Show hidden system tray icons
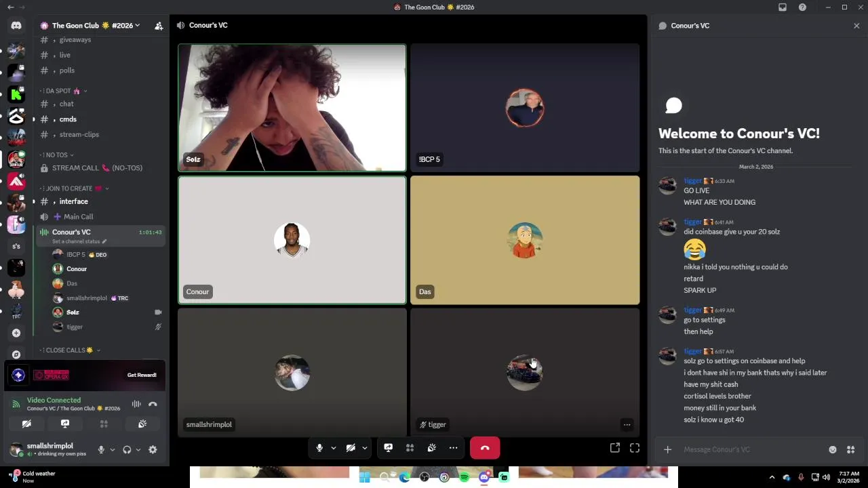Viewport: 868px width, 488px height. pyautogui.click(x=772, y=477)
